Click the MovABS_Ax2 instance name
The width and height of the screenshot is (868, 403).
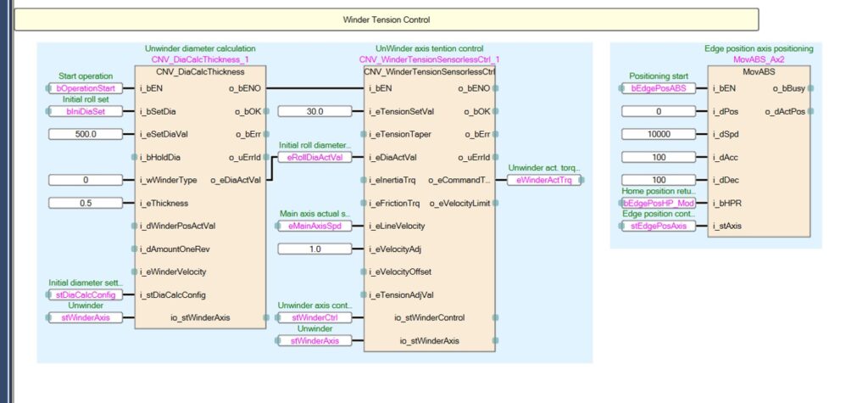[x=759, y=59]
